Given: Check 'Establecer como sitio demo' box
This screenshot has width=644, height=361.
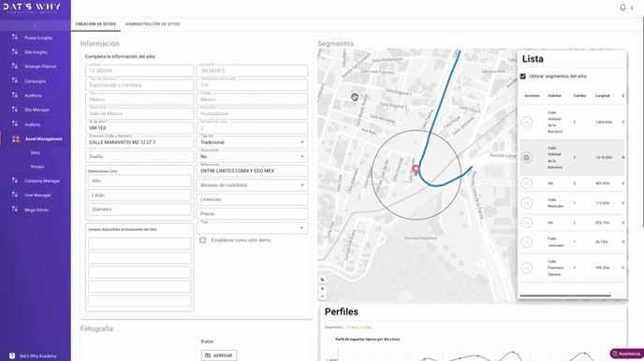Looking at the screenshot, I should point(202,240).
